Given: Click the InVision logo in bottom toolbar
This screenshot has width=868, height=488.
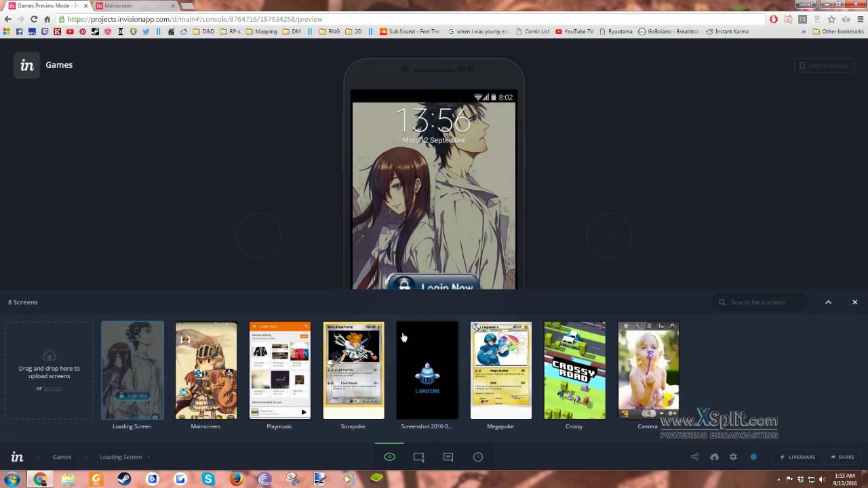Looking at the screenshot, I should [18, 457].
